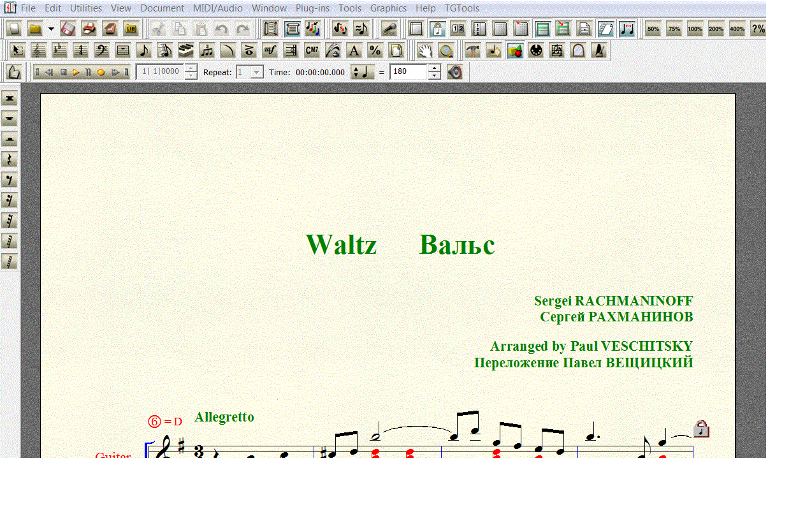Set zoom to 75%

coord(674,29)
